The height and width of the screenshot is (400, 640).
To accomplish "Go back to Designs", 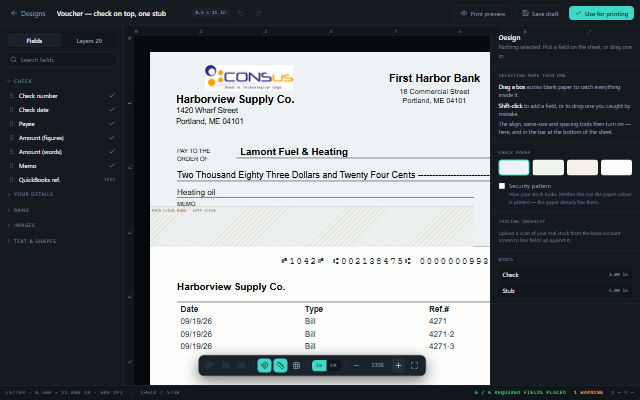I will [28, 13].
